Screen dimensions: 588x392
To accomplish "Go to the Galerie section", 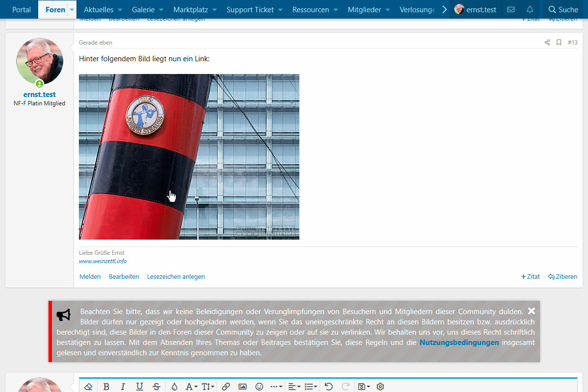I will coord(143,9).
